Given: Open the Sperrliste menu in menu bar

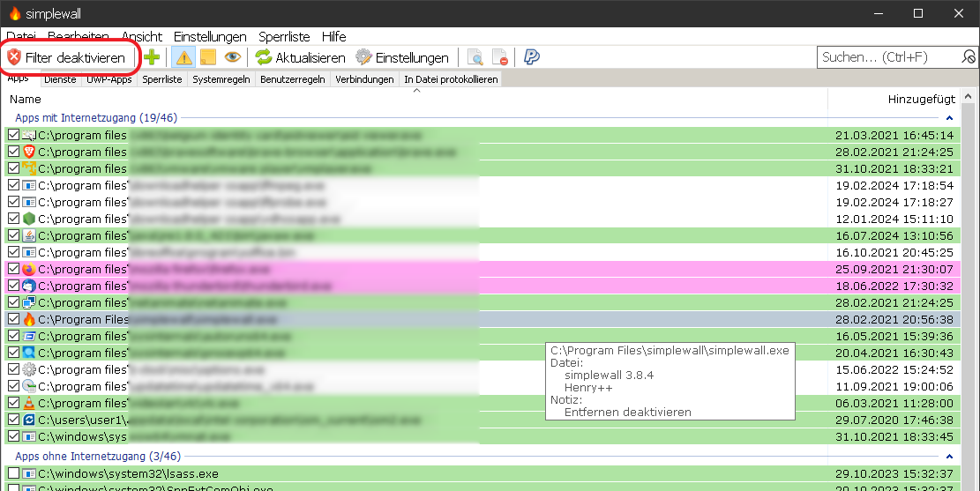Looking at the screenshot, I should (x=284, y=37).
